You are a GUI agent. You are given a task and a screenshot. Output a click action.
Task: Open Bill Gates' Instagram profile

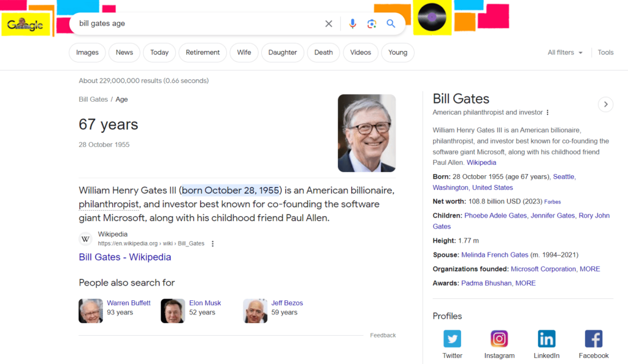pos(499,338)
